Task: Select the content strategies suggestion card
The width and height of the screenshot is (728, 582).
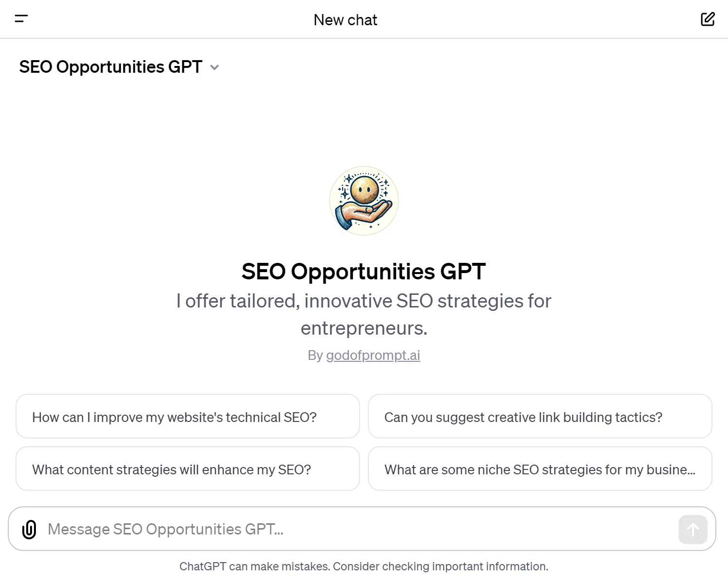Action: pos(187,469)
